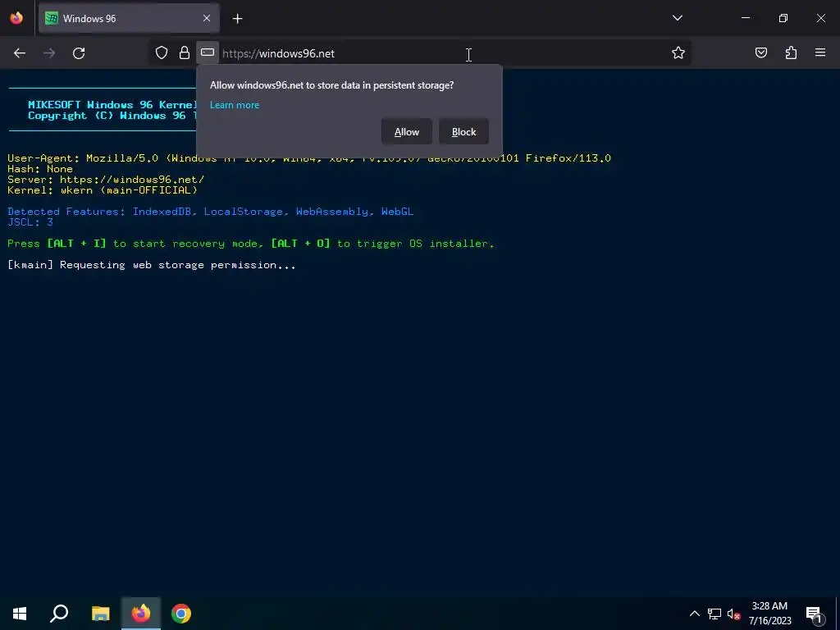
Task: Click 'Requesting web storage permission...' line
Action: coord(152,265)
